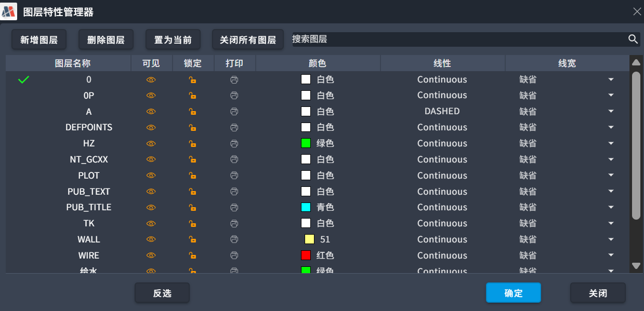Click the print icon for layer PUB_TEXT

234,192
